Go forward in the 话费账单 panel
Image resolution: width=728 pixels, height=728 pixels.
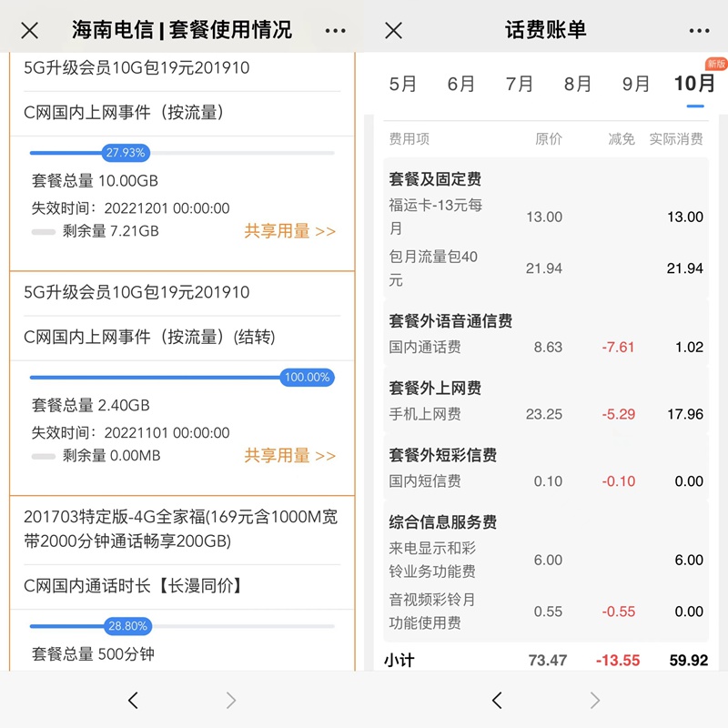point(595,700)
